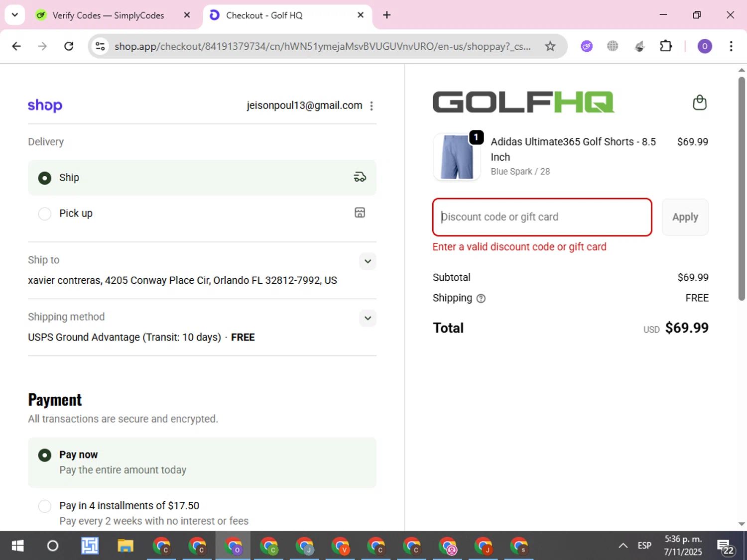Viewport: 747px width, 560px height.
Task: Open Chrome three-dot menu
Action: click(731, 46)
